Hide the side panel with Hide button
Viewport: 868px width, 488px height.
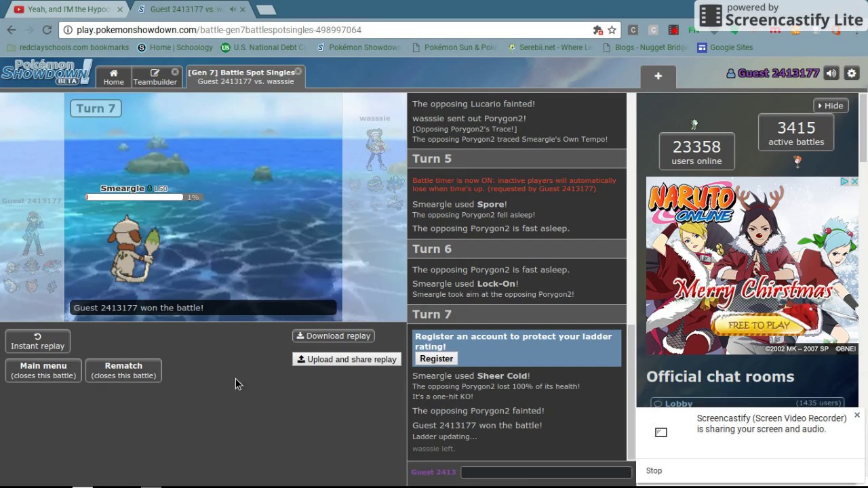point(831,106)
